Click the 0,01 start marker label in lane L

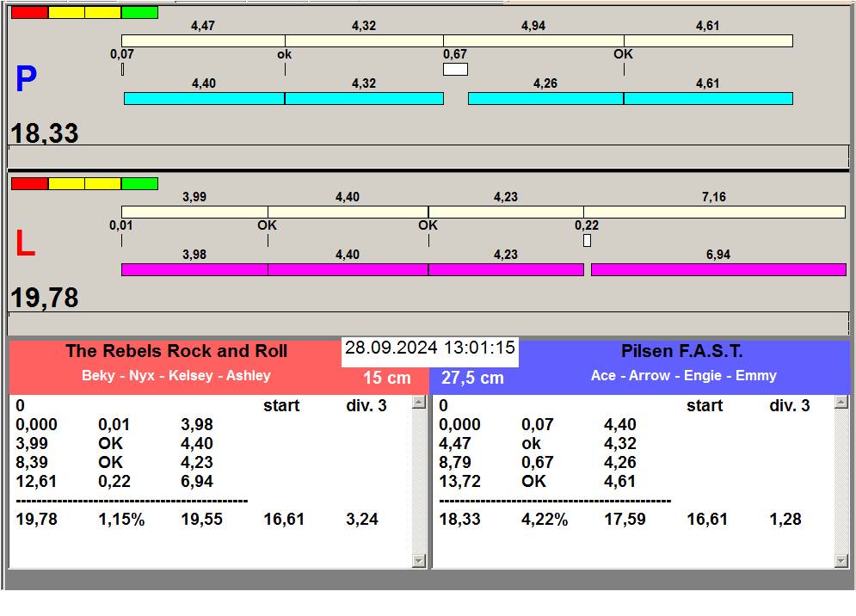coord(120,225)
